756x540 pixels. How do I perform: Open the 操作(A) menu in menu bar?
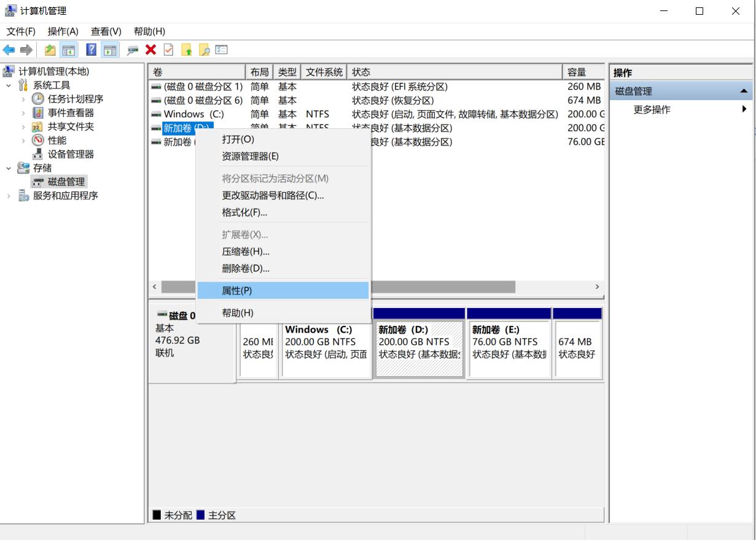63,31
